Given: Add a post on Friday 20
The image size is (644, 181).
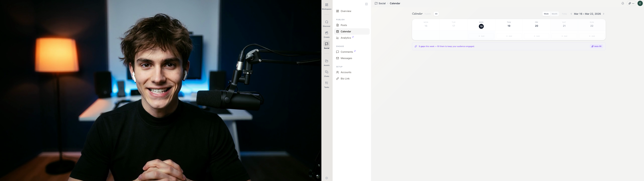Looking at the screenshot, I should click(x=536, y=36).
